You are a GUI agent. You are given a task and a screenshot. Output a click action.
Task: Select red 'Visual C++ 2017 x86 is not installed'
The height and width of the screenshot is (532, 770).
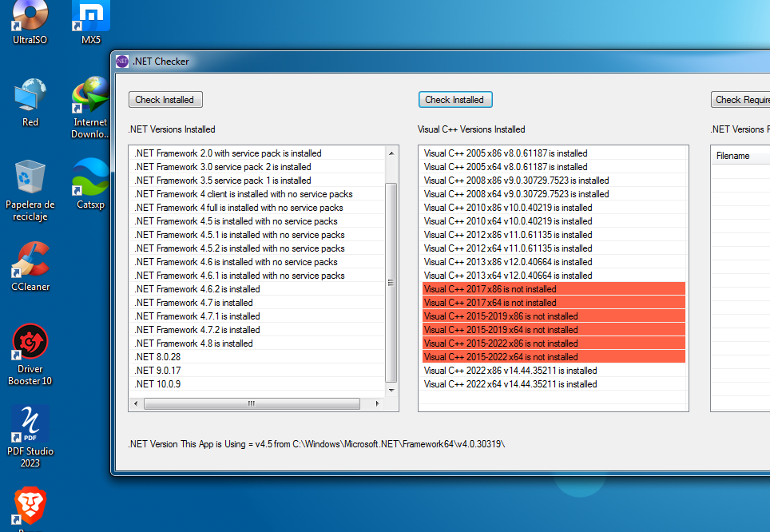click(554, 289)
